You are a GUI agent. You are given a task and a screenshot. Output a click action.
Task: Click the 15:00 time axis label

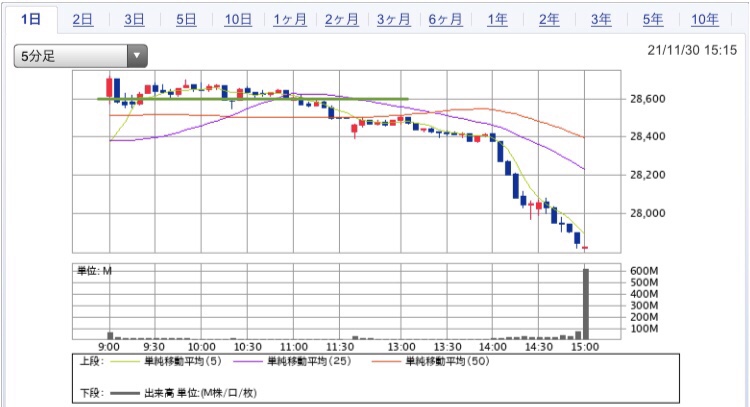coord(585,347)
